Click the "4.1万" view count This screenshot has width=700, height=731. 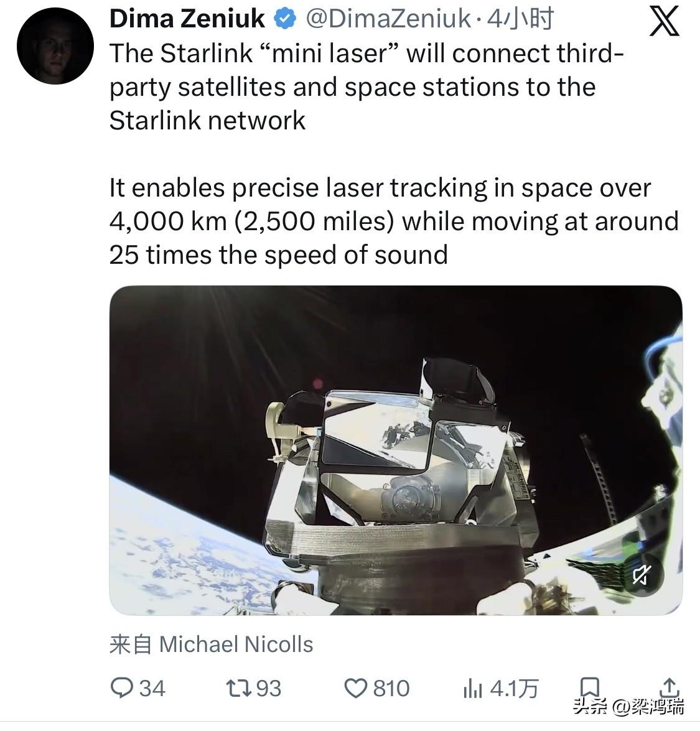513,688
